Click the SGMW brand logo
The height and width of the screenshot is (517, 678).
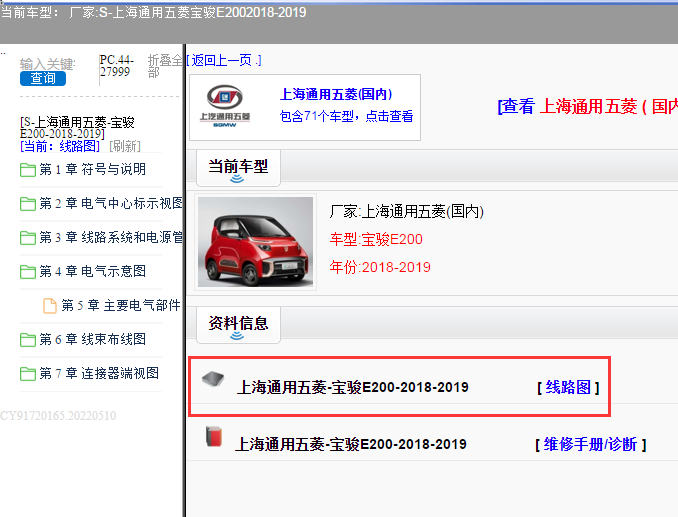point(224,106)
